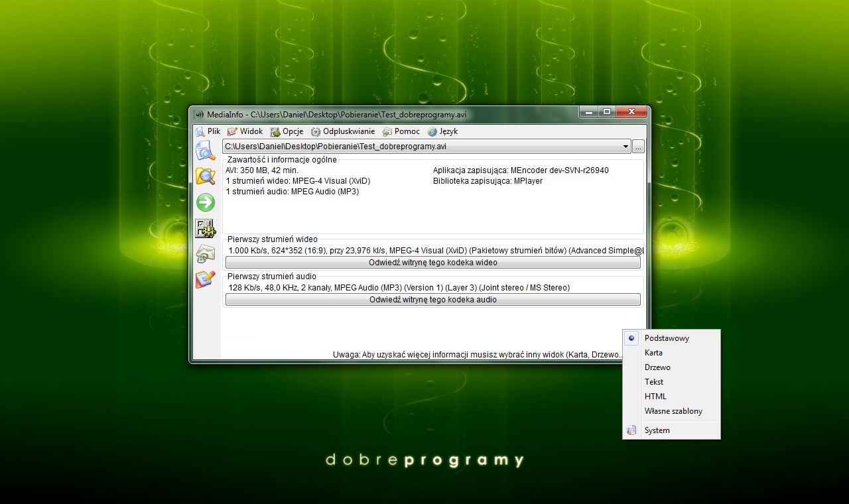
Task: Click the file path combo box field
Action: coord(426,147)
